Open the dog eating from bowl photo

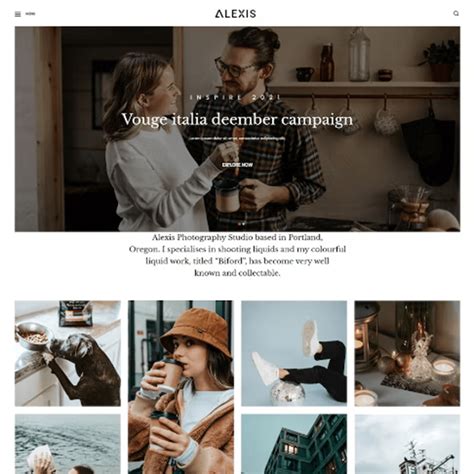(x=68, y=353)
